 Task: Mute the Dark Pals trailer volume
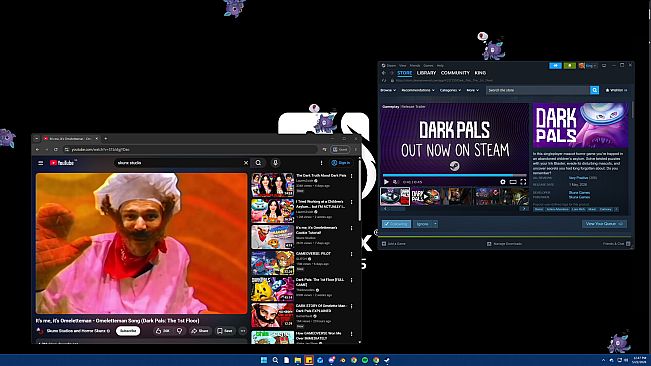coord(396,182)
